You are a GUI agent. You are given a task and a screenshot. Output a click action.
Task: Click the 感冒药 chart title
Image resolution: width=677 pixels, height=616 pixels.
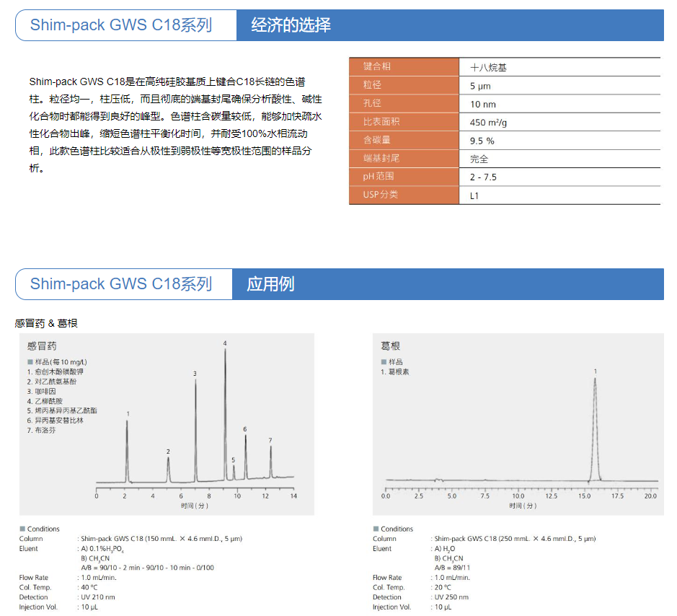42,346
